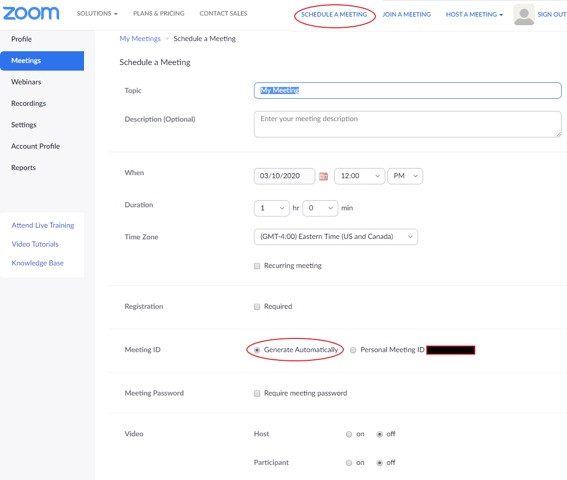Open the AM/PM dropdown
The height and width of the screenshot is (480, 567).
[405, 176]
